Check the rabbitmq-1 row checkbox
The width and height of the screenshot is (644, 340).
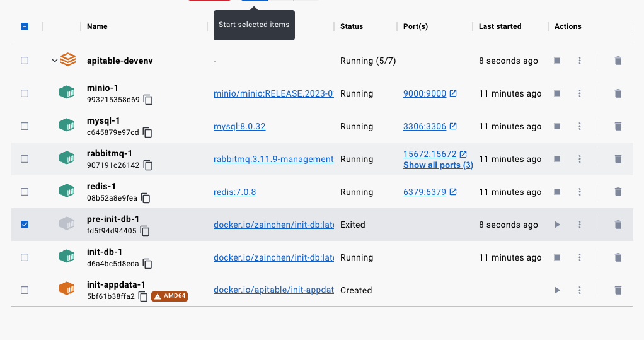tap(25, 159)
